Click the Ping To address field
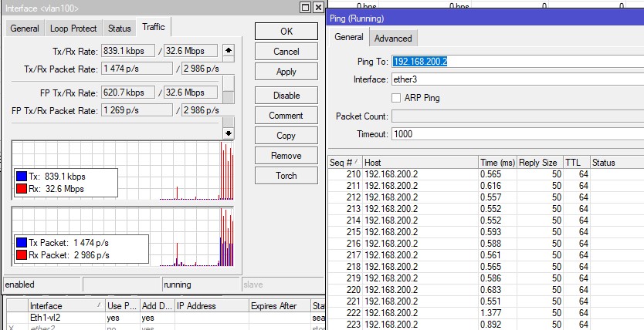644x330 pixels. (x=517, y=62)
